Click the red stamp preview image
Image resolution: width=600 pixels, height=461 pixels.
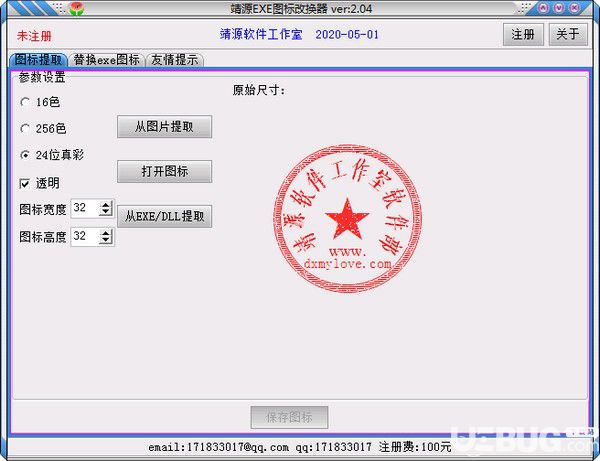347,219
